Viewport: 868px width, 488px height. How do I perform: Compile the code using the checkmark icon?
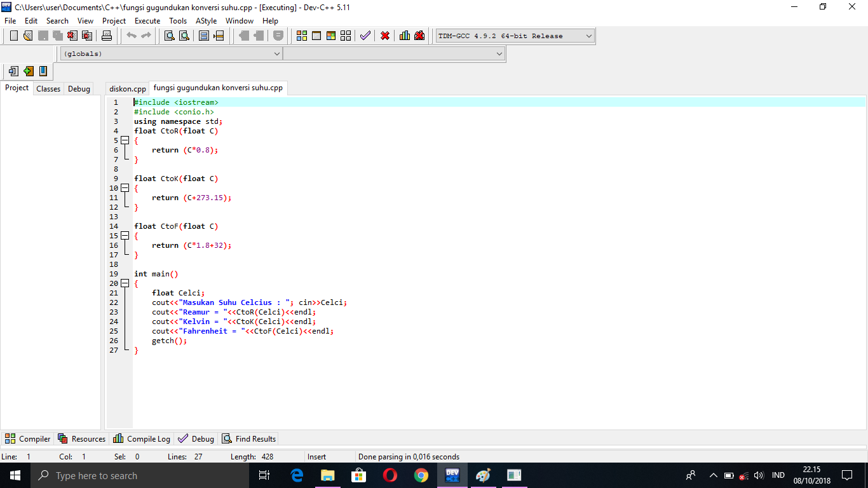tap(365, 36)
